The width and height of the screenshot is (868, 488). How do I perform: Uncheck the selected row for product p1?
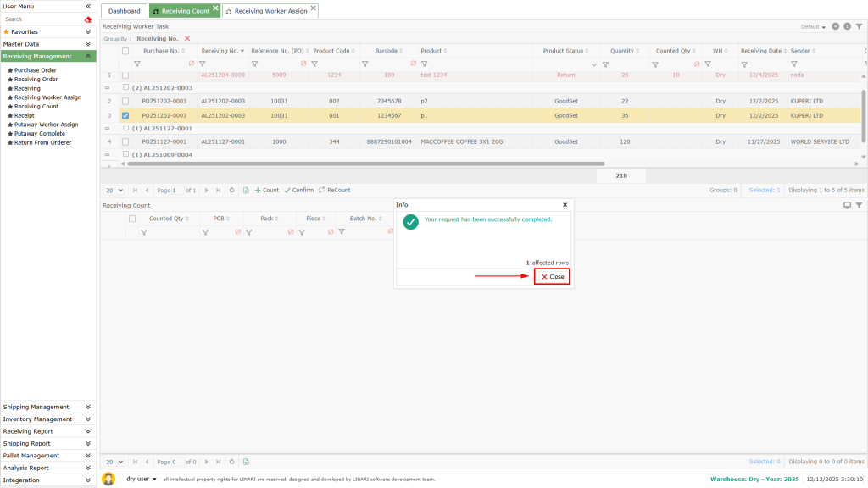tap(125, 115)
